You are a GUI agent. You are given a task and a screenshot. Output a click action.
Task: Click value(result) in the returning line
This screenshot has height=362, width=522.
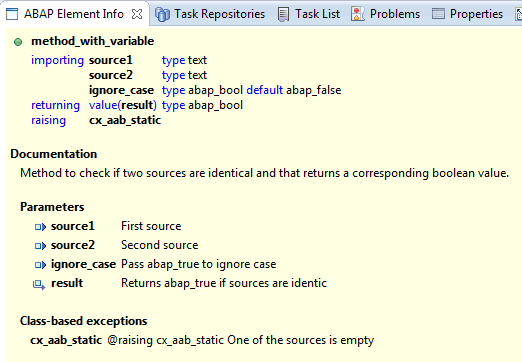[123, 105]
